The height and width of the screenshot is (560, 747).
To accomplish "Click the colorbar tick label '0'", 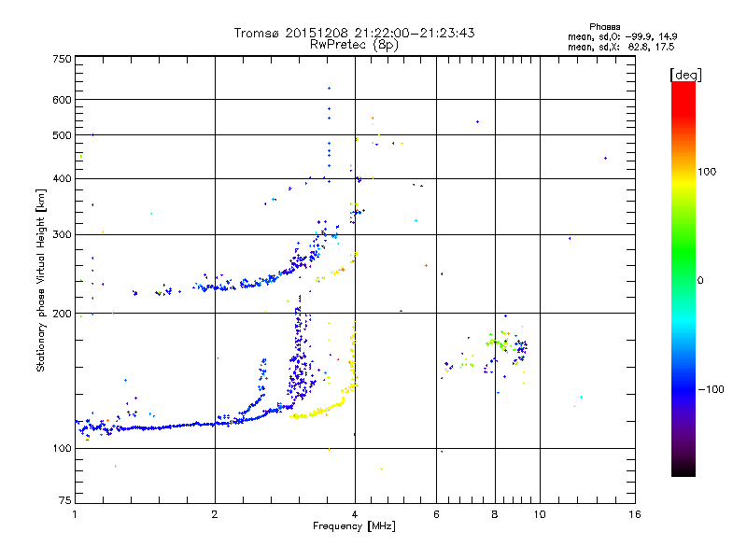I will pyautogui.click(x=700, y=281).
